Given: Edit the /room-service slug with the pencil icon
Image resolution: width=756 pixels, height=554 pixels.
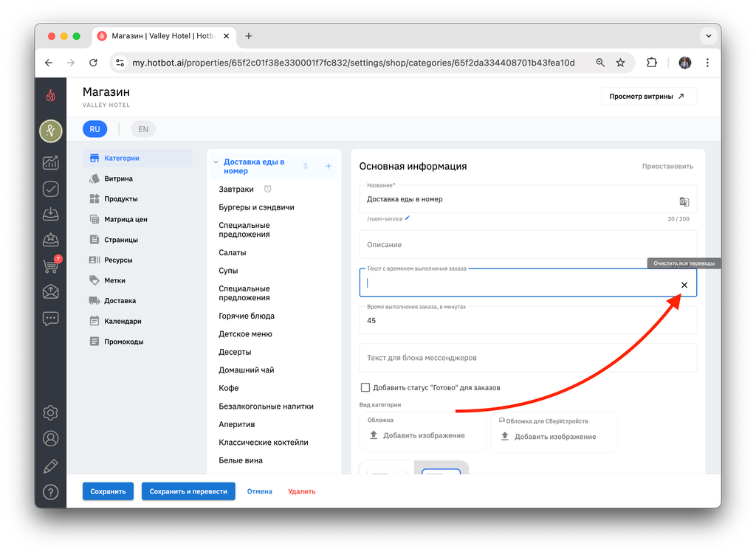Looking at the screenshot, I should tap(408, 218).
